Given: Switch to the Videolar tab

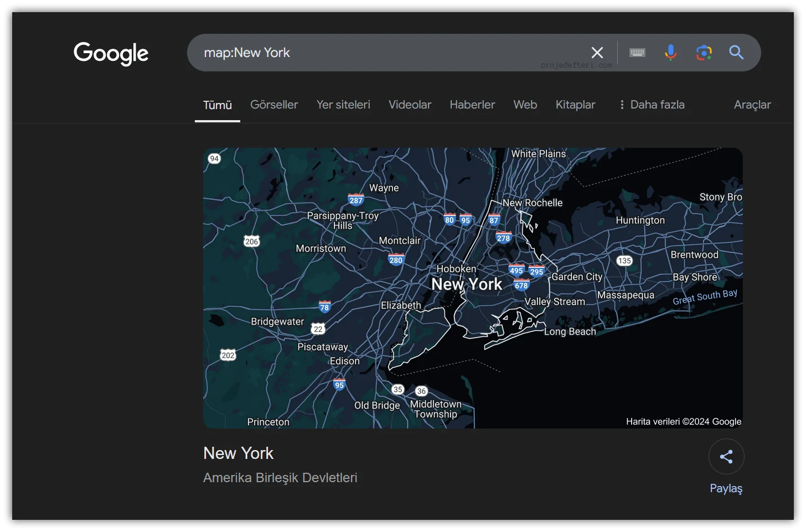Looking at the screenshot, I should click(x=410, y=105).
